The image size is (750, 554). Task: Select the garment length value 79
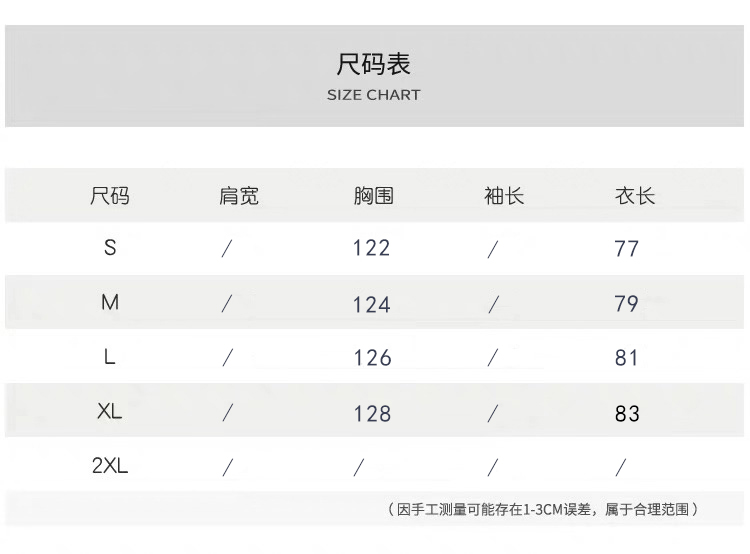[x=627, y=304]
